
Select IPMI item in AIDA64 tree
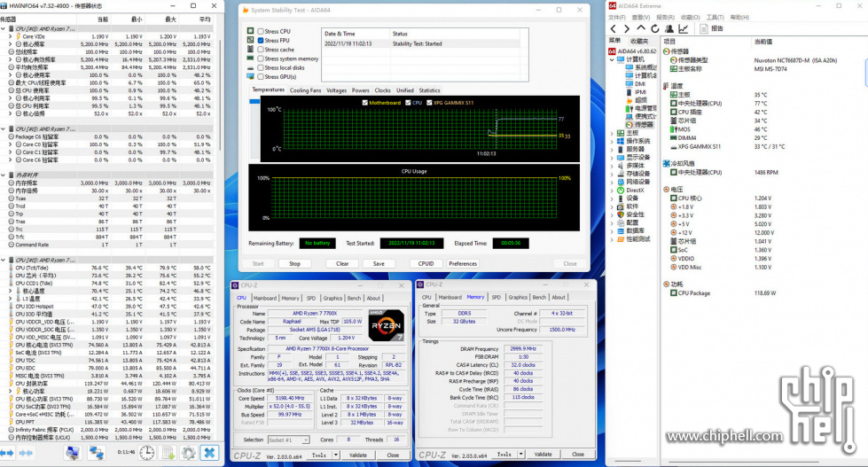pos(636,92)
